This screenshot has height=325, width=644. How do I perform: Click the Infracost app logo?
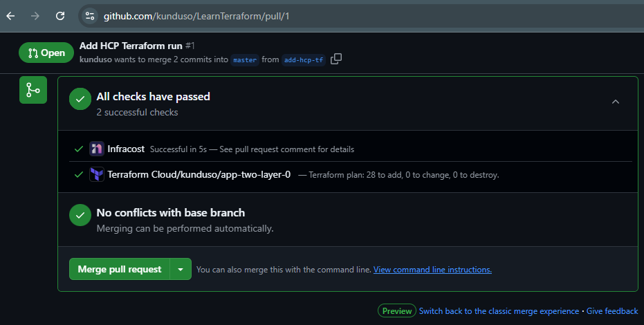click(97, 149)
